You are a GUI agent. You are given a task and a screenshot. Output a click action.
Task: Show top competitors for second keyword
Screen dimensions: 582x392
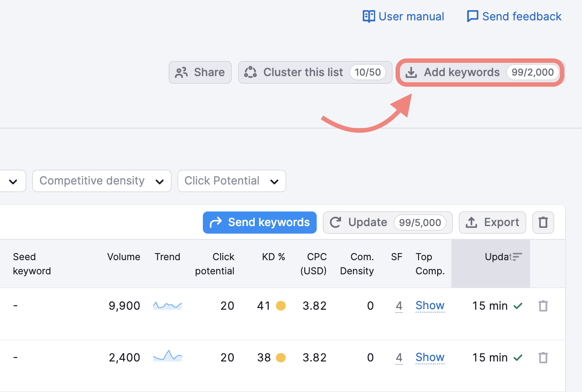click(430, 357)
